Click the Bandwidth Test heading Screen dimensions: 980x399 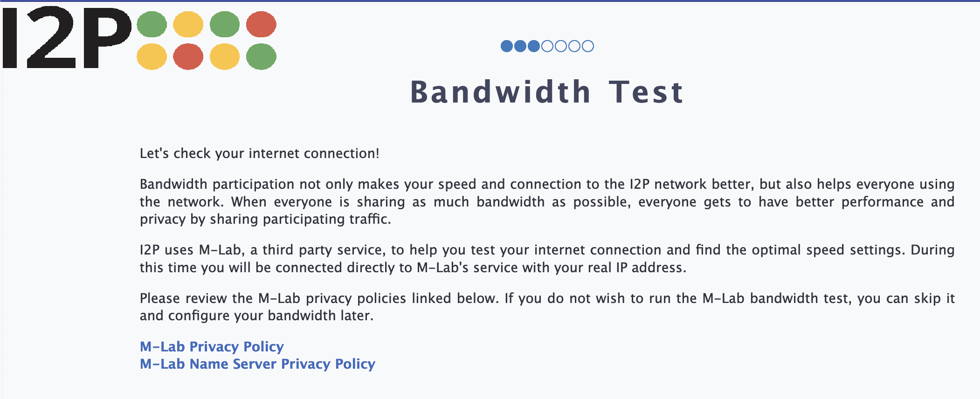click(547, 92)
